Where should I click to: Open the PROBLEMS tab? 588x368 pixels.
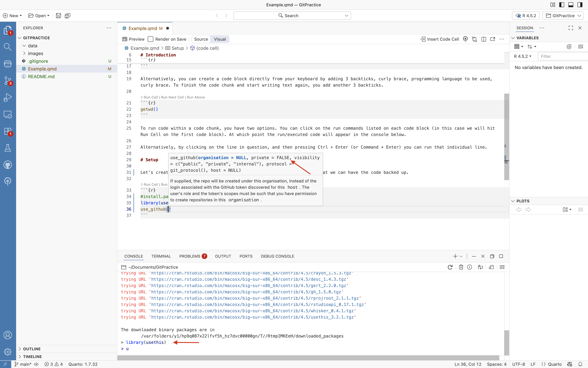click(x=190, y=256)
